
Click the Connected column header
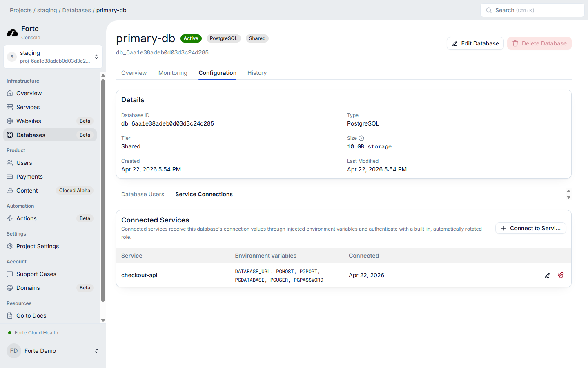pyautogui.click(x=364, y=256)
